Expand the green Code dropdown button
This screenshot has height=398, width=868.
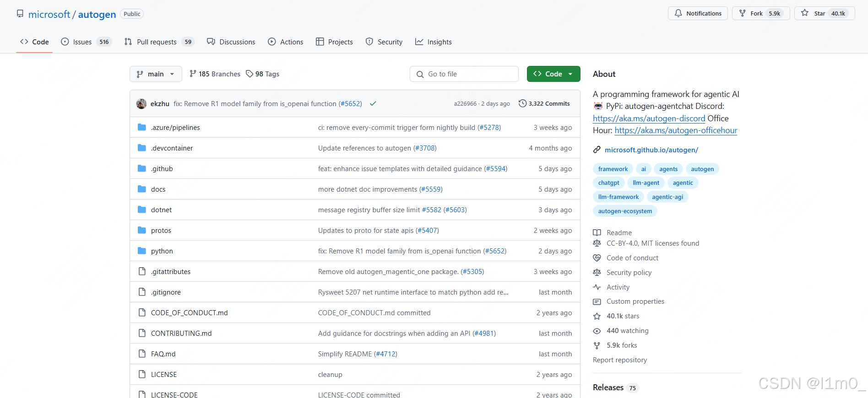point(553,74)
